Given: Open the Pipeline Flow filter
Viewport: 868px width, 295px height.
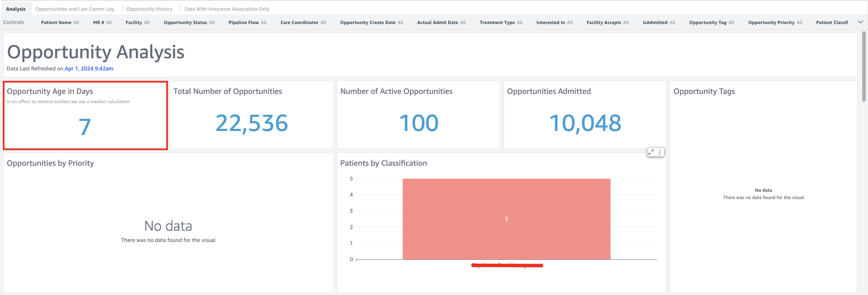Looking at the screenshot, I should (x=247, y=22).
